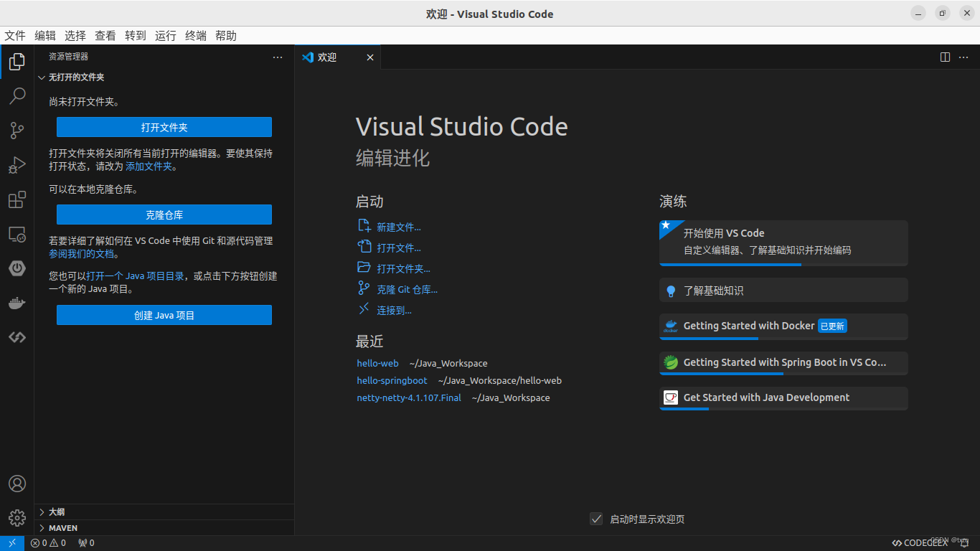Open Getting Started with Docker walkthrough
Viewport: 980px width, 551px height.
783,326
